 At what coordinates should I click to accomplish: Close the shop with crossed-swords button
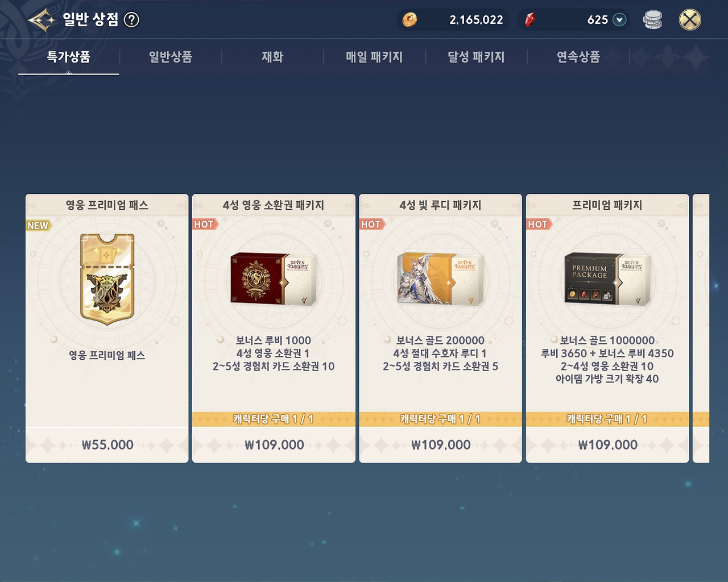[x=690, y=20]
